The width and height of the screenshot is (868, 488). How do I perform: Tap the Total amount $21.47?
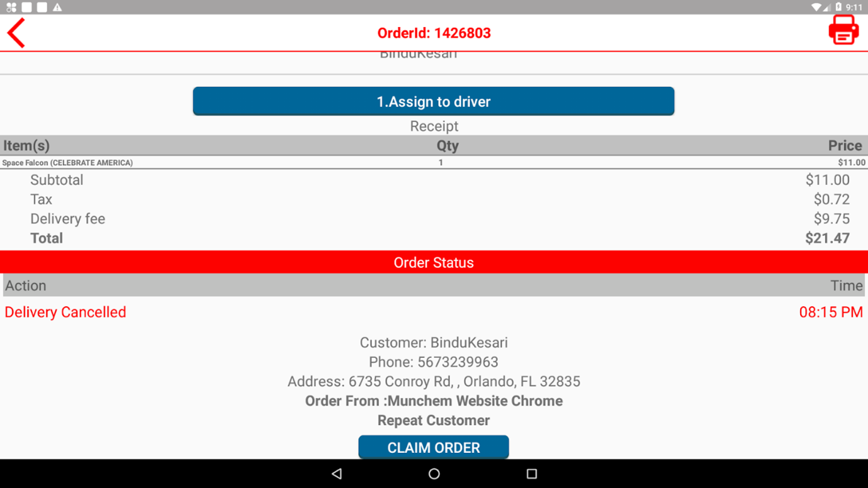827,238
